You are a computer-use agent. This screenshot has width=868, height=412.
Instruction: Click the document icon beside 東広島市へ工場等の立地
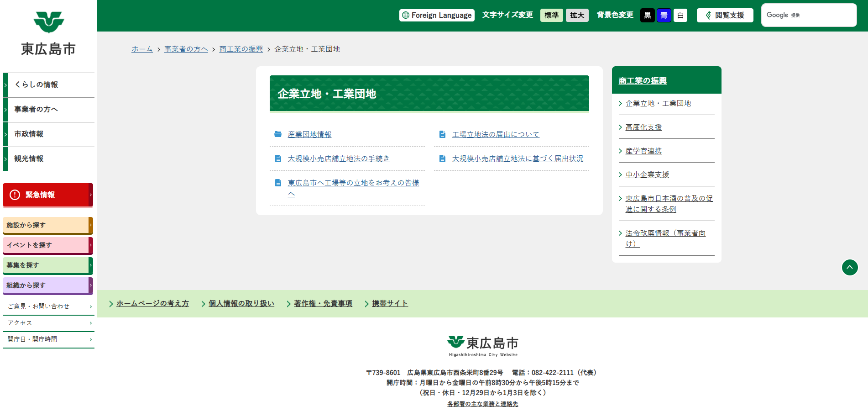[x=278, y=183]
